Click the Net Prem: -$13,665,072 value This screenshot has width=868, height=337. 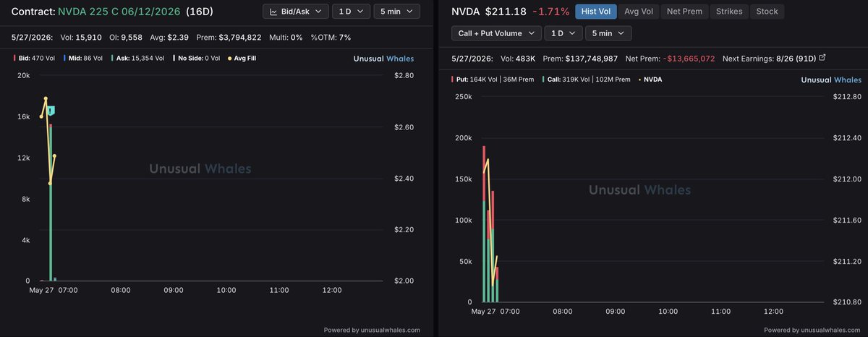670,58
